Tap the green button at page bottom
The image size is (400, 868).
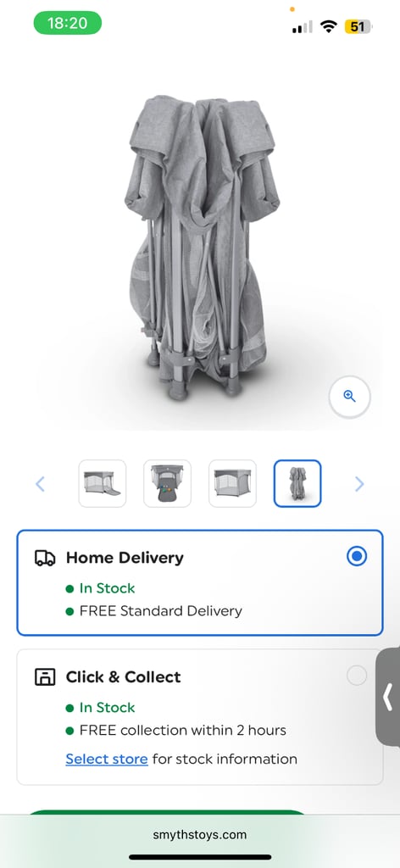coord(166,811)
